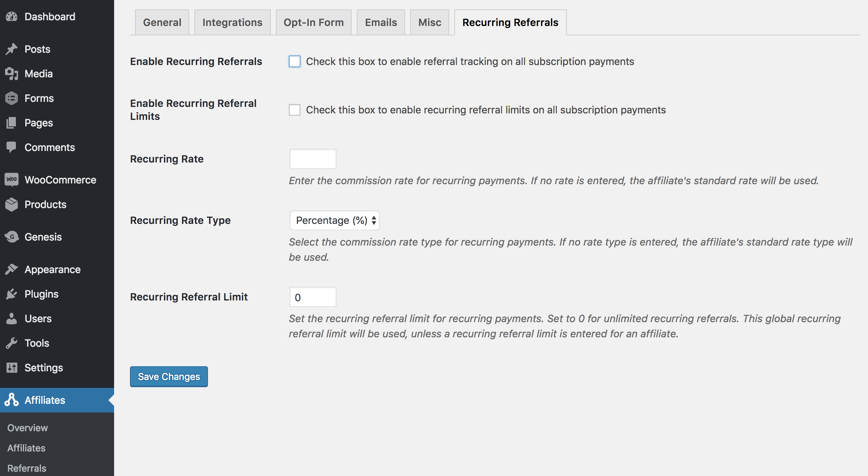Open the Dashboard gauge icon
This screenshot has height=476, width=868.
coord(12,17)
